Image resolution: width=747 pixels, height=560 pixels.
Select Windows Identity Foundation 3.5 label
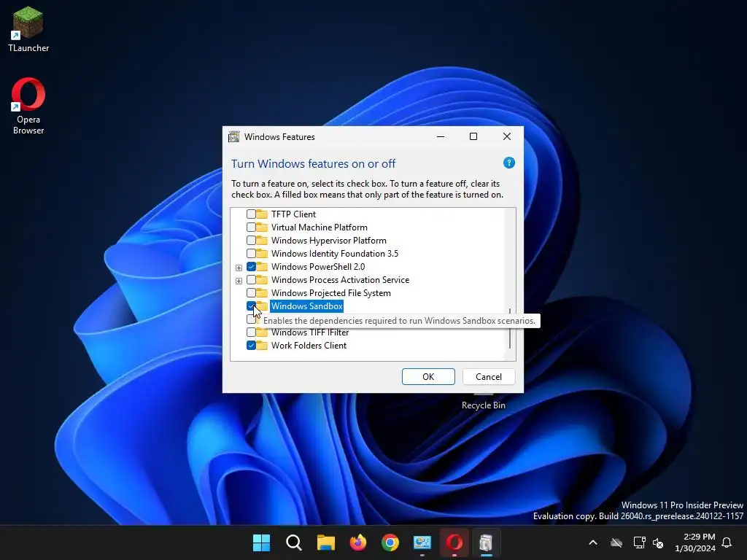[x=334, y=253]
